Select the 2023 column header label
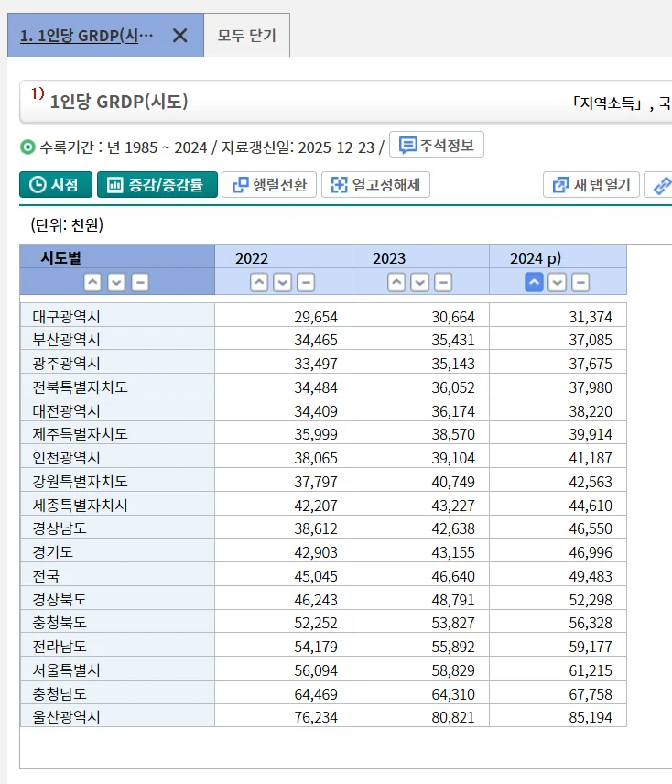 [x=389, y=258]
